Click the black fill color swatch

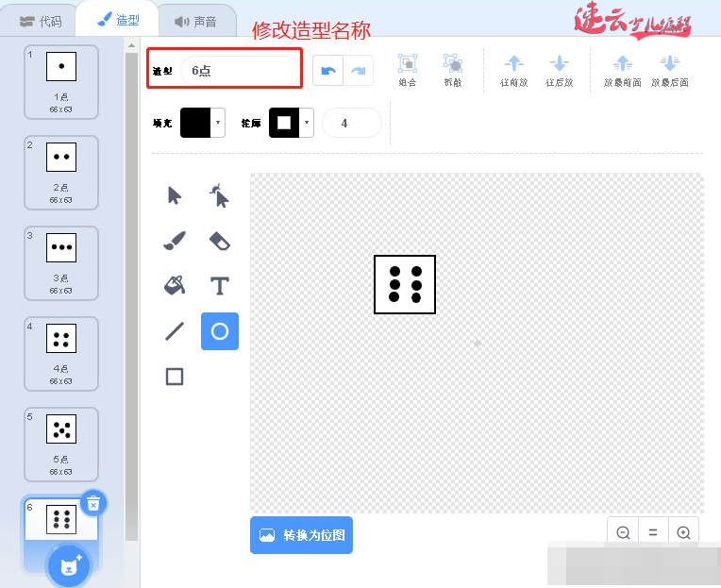(195, 123)
